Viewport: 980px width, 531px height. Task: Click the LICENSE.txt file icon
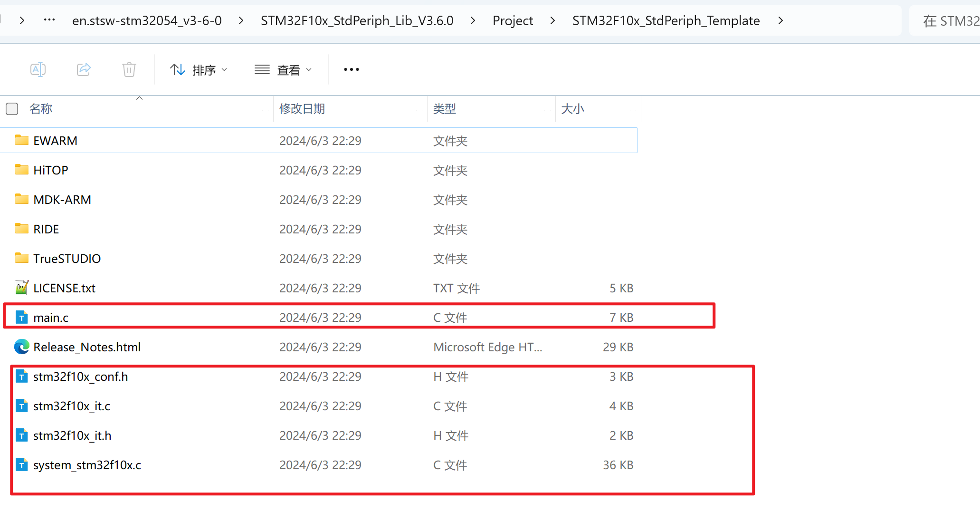point(21,288)
